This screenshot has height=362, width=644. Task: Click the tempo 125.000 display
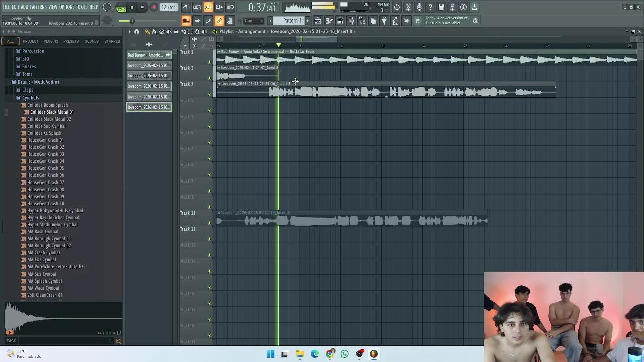168,7
